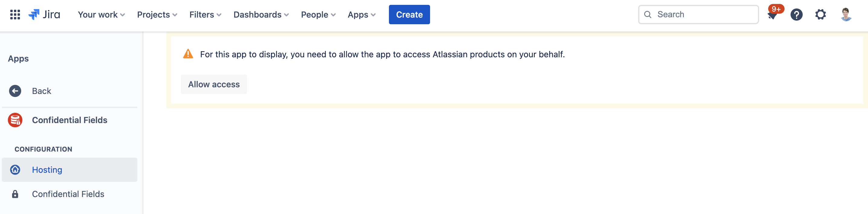Open the user profile avatar
The width and height of the screenshot is (868, 214).
click(846, 15)
